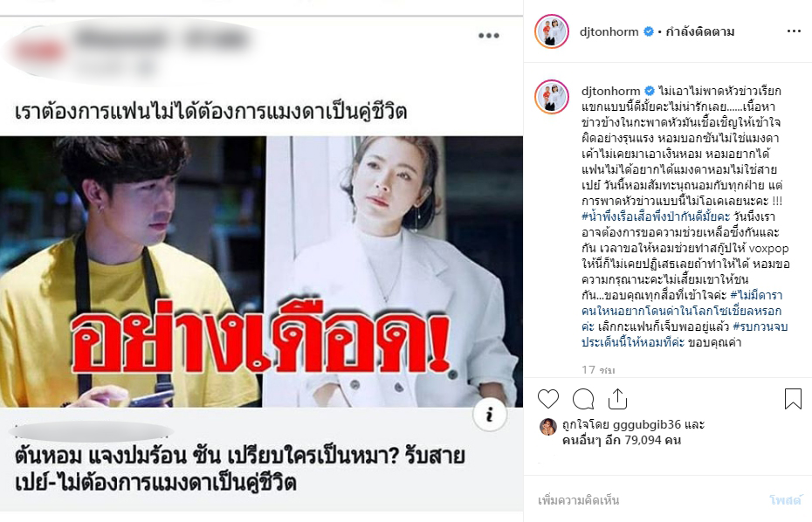Toggle the กำลังติดตาม following status
The width and height of the screenshot is (812, 522).
coord(699,31)
